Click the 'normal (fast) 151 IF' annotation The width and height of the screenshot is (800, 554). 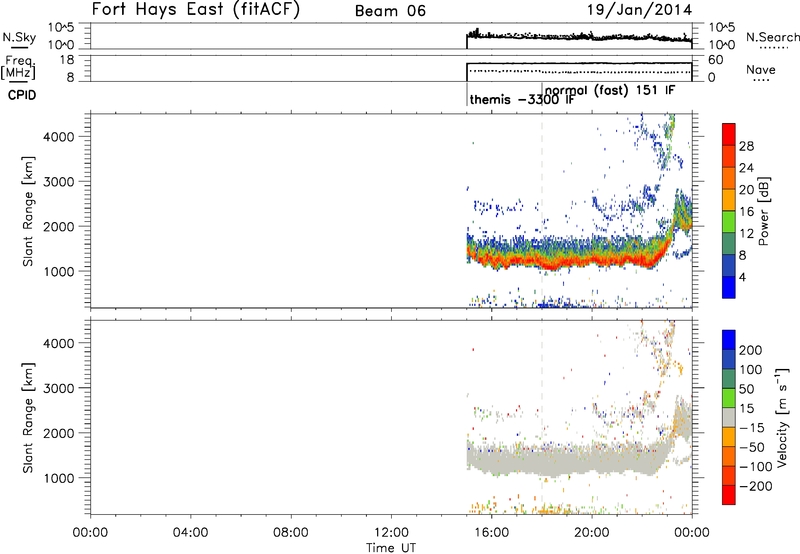610,91
